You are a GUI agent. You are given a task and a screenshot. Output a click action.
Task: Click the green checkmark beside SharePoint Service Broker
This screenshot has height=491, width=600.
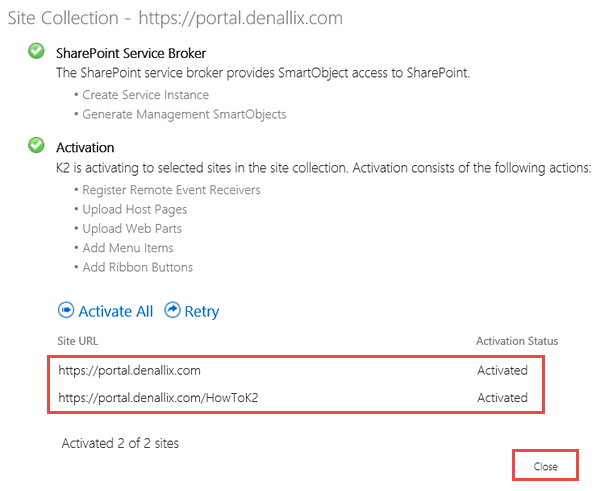point(36,51)
